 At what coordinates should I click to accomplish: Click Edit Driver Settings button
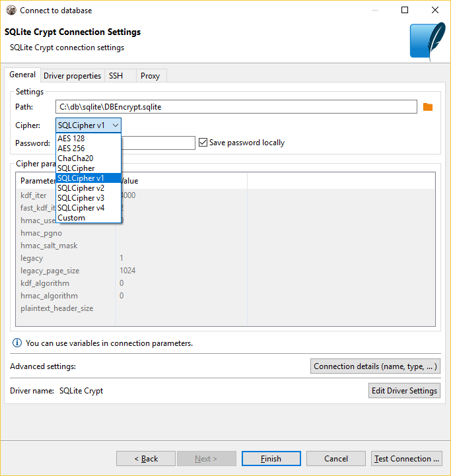pyautogui.click(x=404, y=390)
